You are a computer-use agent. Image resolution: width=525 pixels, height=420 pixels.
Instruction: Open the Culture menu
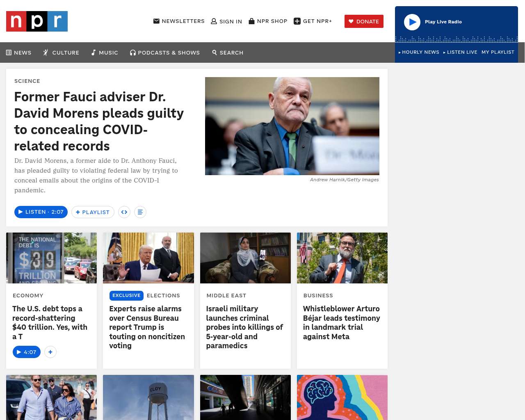pos(61,52)
